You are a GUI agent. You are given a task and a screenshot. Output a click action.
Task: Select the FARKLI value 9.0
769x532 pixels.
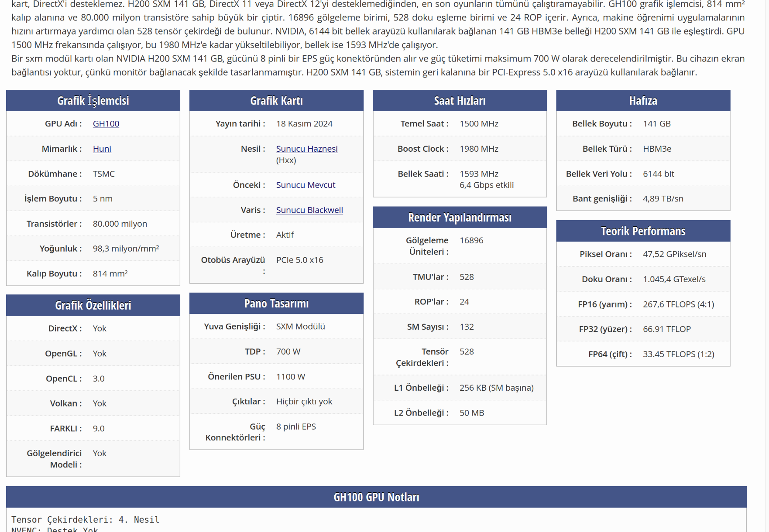click(x=99, y=429)
